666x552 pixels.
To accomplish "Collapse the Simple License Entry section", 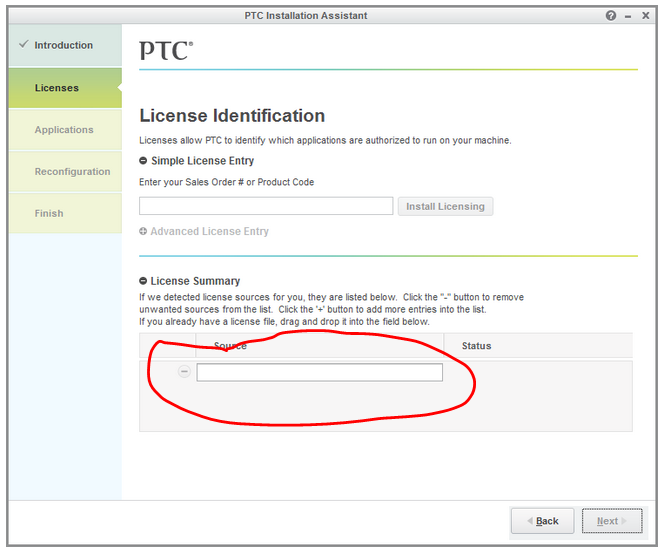I will (x=143, y=161).
